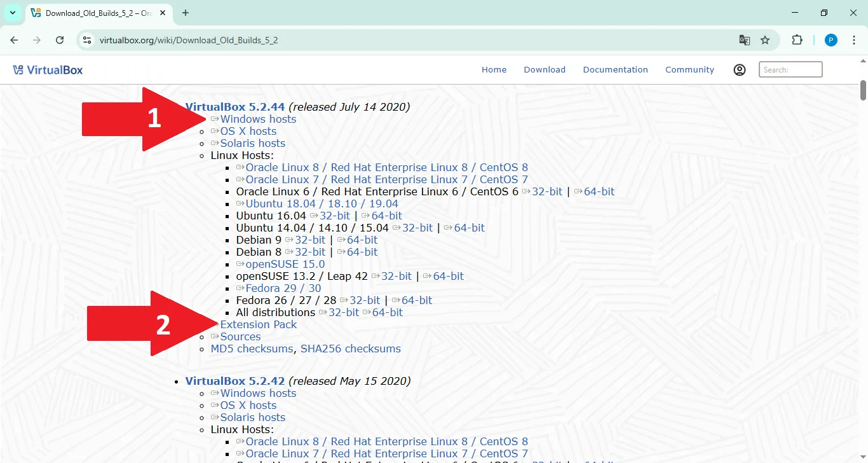Click the translate page icon
The height and width of the screenshot is (463, 868).
point(744,40)
